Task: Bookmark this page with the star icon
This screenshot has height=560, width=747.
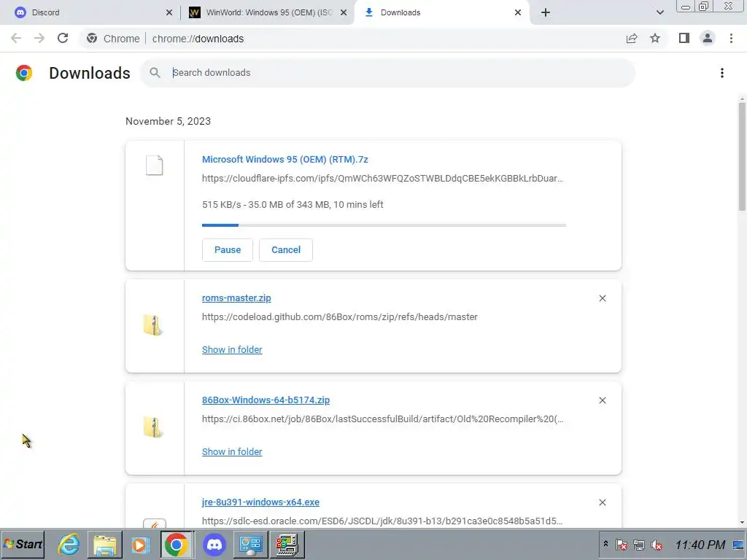Action: [x=655, y=38]
